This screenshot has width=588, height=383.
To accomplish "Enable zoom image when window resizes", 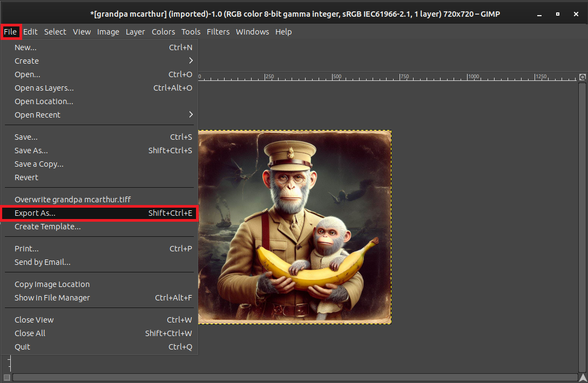I will tap(583, 77).
